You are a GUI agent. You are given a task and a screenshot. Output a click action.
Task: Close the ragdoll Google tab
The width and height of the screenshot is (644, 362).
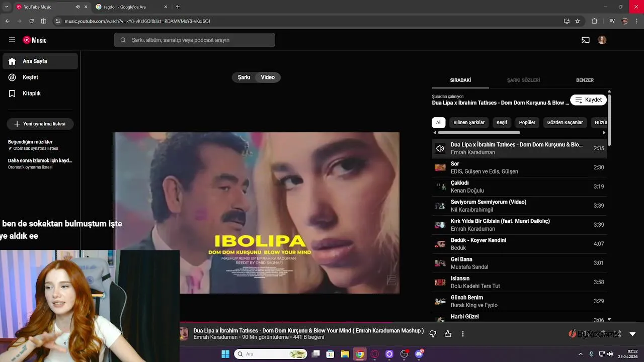click(166, 7)
